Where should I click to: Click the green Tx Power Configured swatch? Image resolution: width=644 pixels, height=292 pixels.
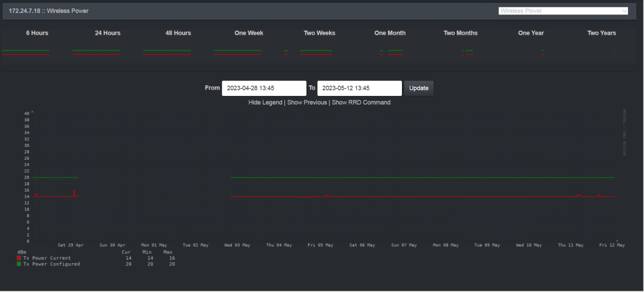click(x=19, y=264)
